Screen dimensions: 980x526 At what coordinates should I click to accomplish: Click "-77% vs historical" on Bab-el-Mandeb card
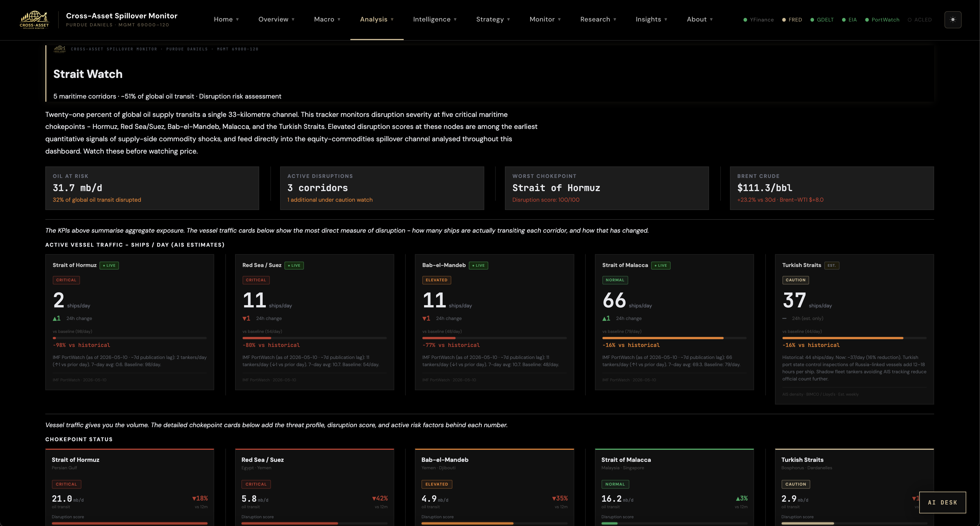coord(451,345)
